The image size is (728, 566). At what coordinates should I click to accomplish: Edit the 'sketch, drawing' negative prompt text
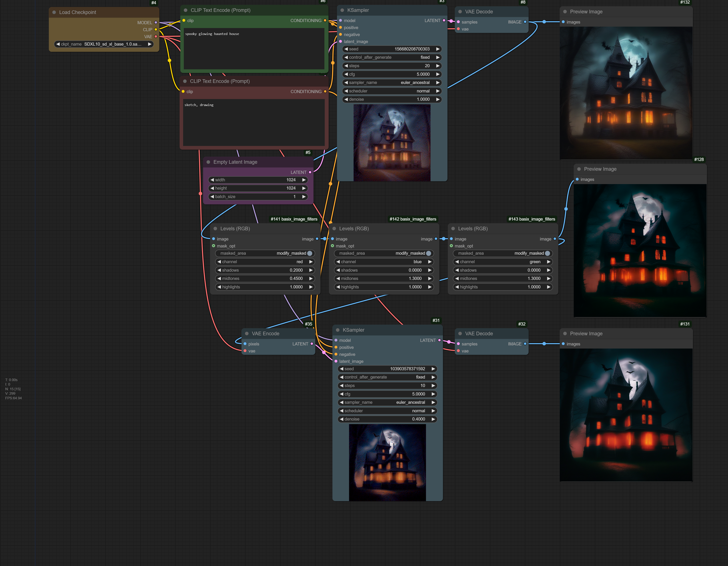[x=254, y=122]
